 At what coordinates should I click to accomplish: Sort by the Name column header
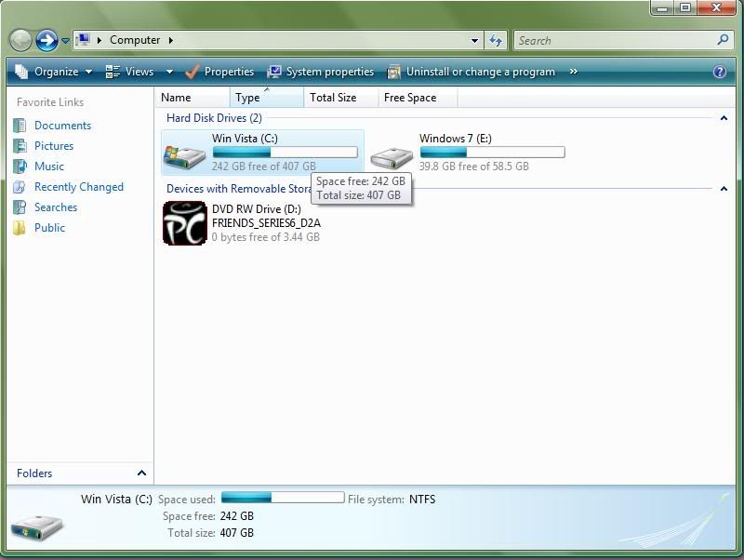[193, 98]
